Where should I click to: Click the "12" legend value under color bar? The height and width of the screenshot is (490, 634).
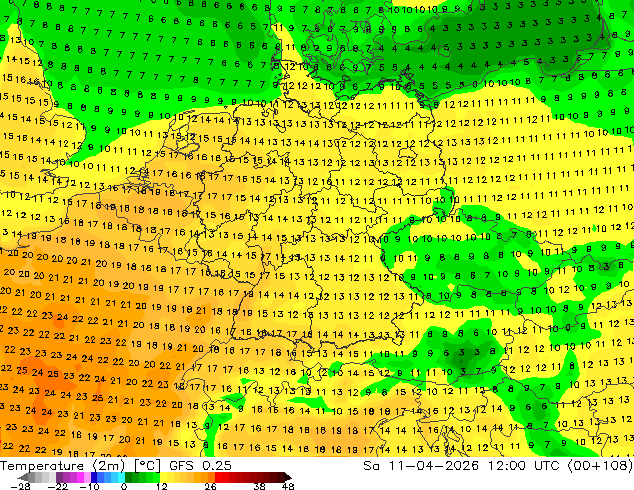pyautogui.click(x=162, y=486)
